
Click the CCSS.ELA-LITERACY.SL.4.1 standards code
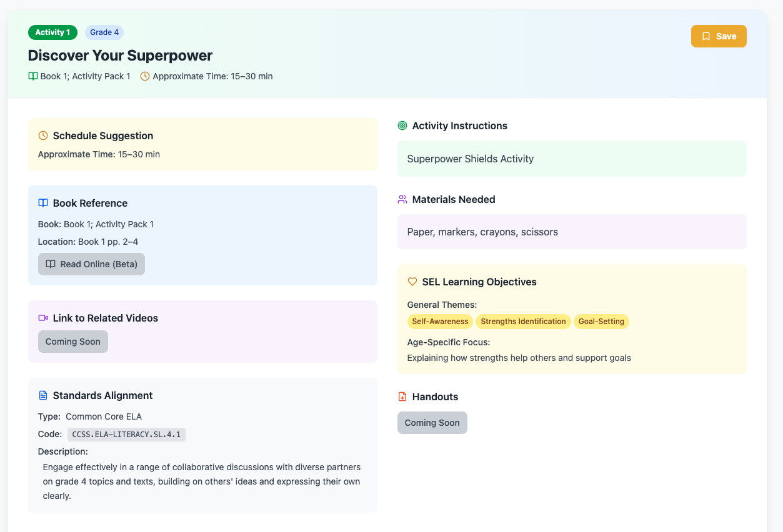click(x=126, y=435)
